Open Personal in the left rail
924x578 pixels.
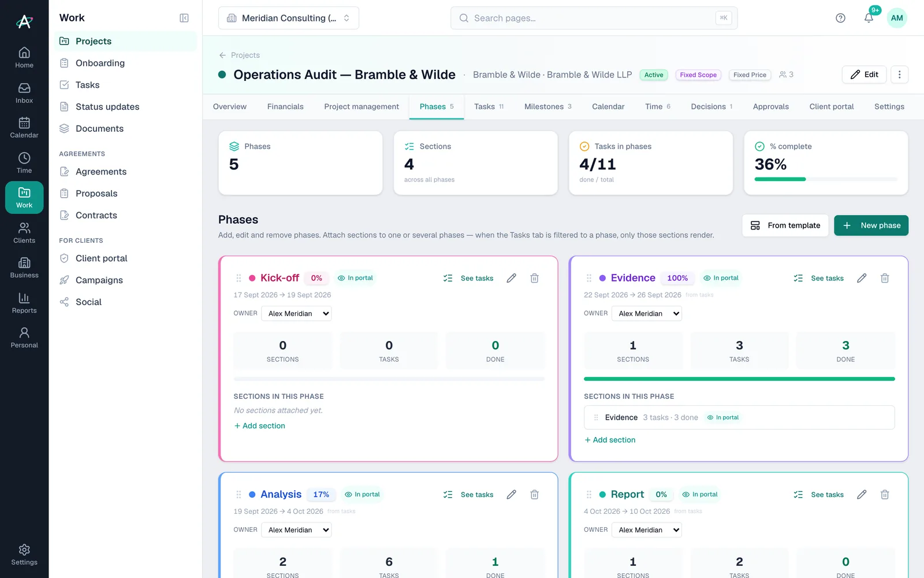(24, 338)
